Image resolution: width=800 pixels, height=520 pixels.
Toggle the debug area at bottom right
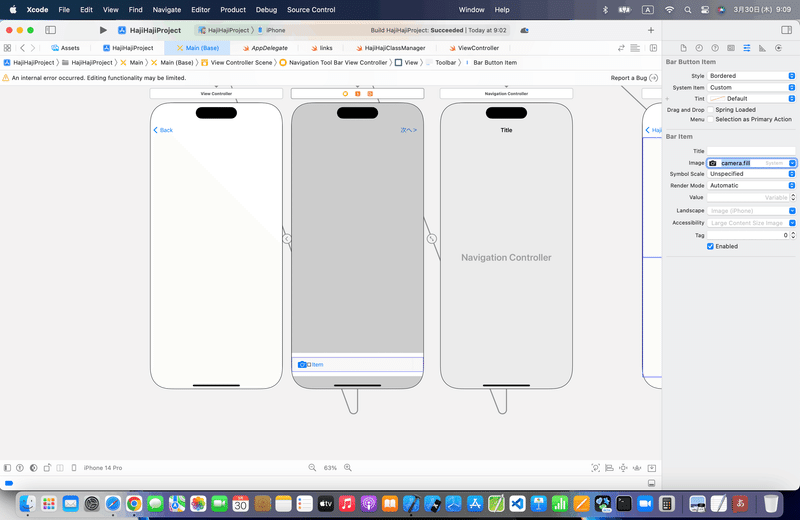[x=652, y=483]
